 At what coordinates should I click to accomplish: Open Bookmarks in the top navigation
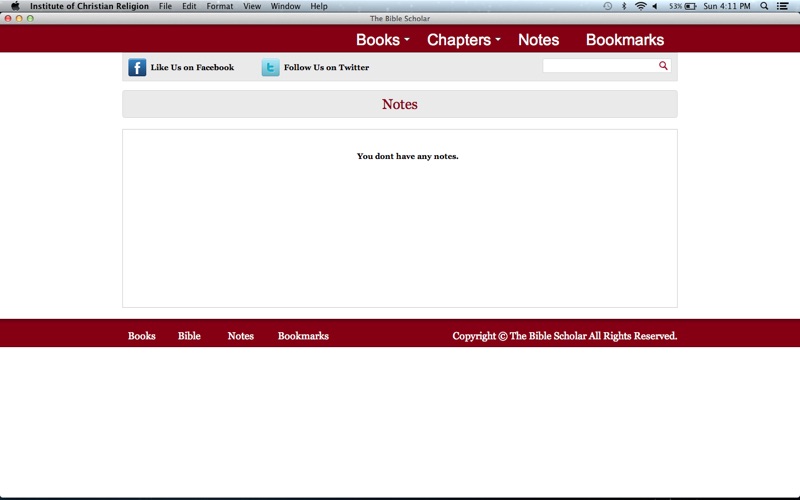[624, 40]
